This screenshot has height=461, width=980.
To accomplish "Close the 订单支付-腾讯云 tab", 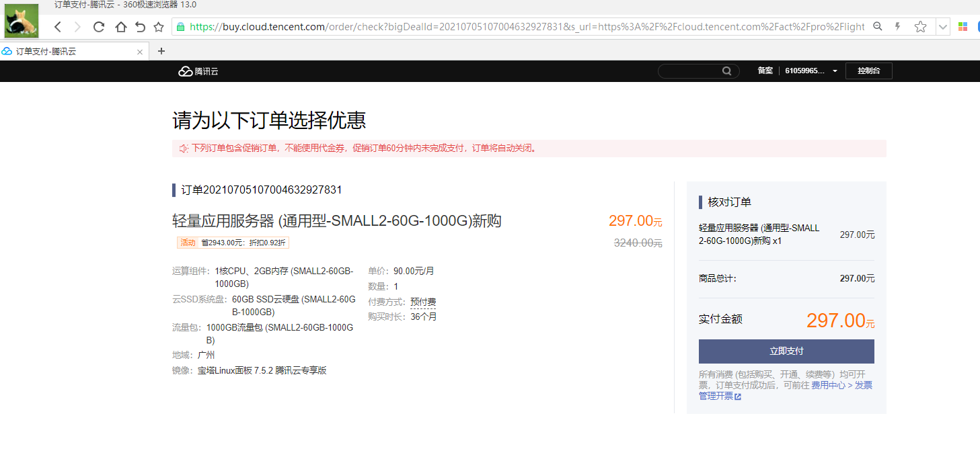I will point(140,52).
